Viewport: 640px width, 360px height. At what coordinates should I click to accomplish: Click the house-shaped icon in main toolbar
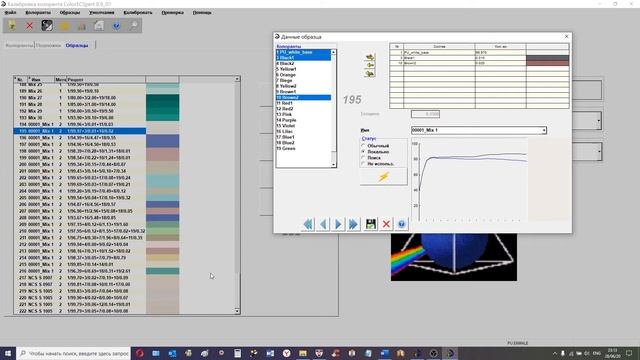click(99, 26)
